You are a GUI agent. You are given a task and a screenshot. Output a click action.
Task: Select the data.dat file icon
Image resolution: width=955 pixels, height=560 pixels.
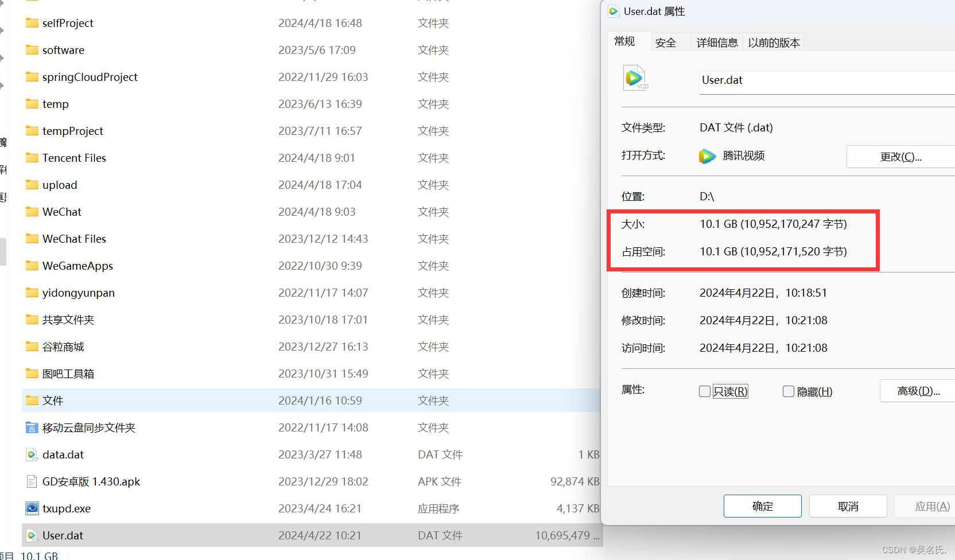click(32, 454)
